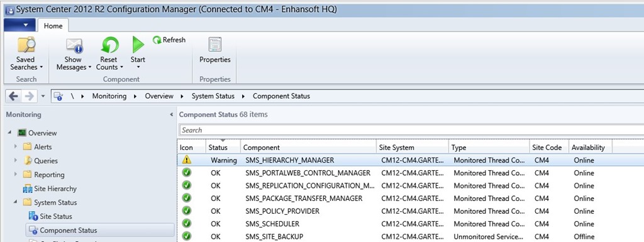
Task: Click Monitoring in the breadcrumb
Action: coord(109,96)
